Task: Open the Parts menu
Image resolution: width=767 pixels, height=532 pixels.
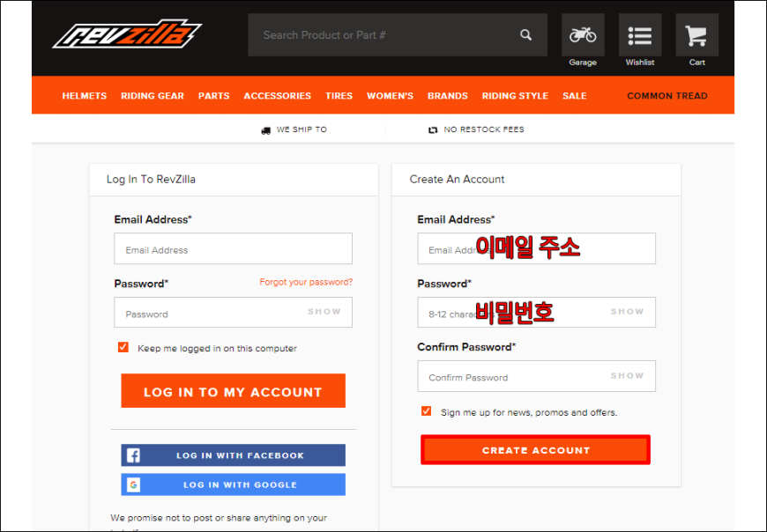Action: point(213,96)
